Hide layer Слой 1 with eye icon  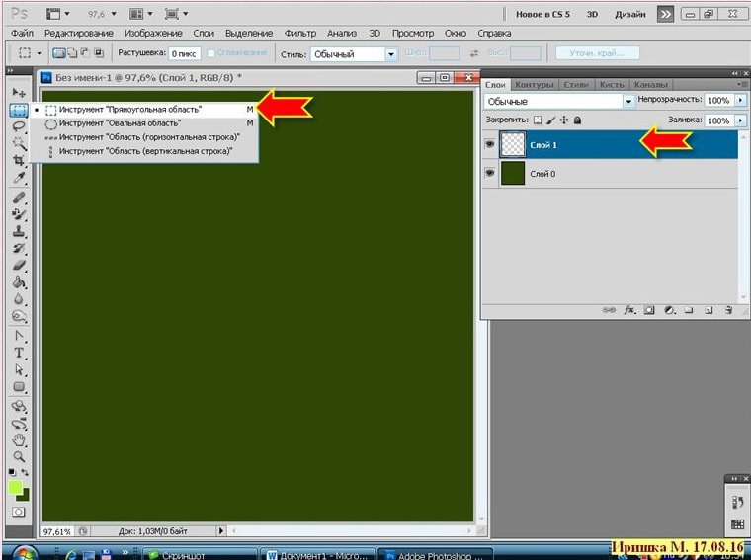(x=491, y=144)
